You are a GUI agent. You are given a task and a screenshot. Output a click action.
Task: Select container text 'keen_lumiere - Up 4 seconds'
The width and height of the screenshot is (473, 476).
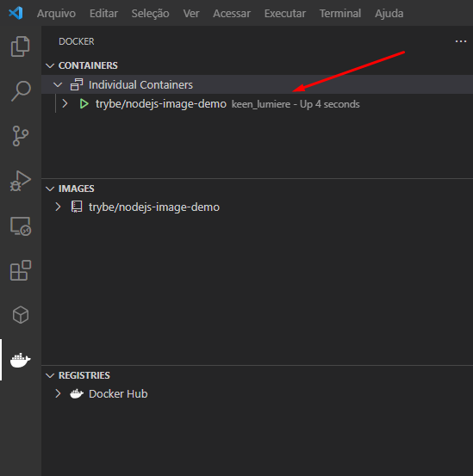296,104
